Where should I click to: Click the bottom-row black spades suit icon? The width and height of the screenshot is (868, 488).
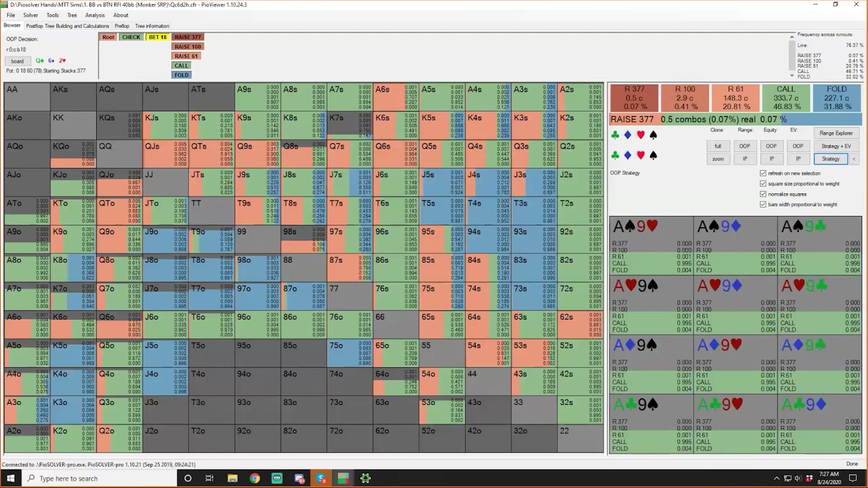(653, 155)
